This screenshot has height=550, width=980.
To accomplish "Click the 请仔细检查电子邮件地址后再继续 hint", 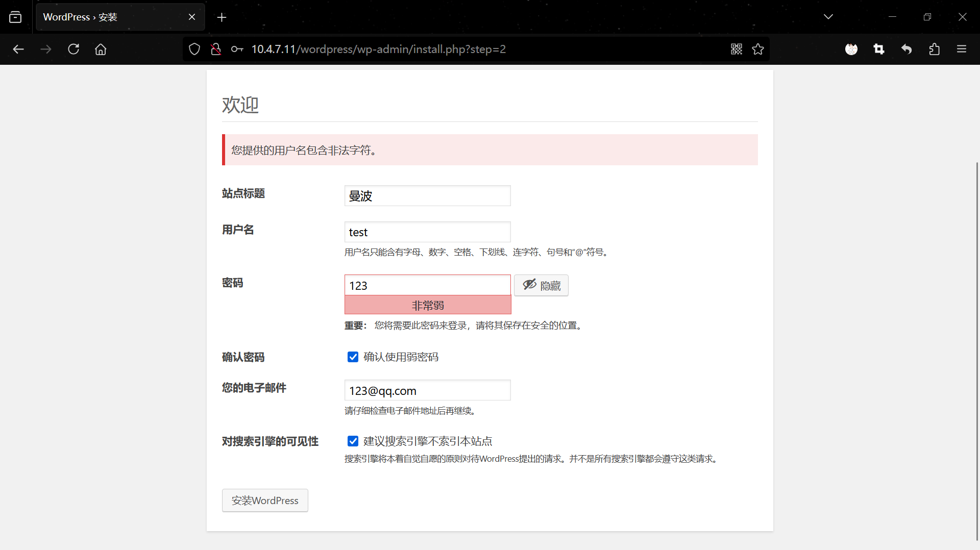I will [411, 411].
